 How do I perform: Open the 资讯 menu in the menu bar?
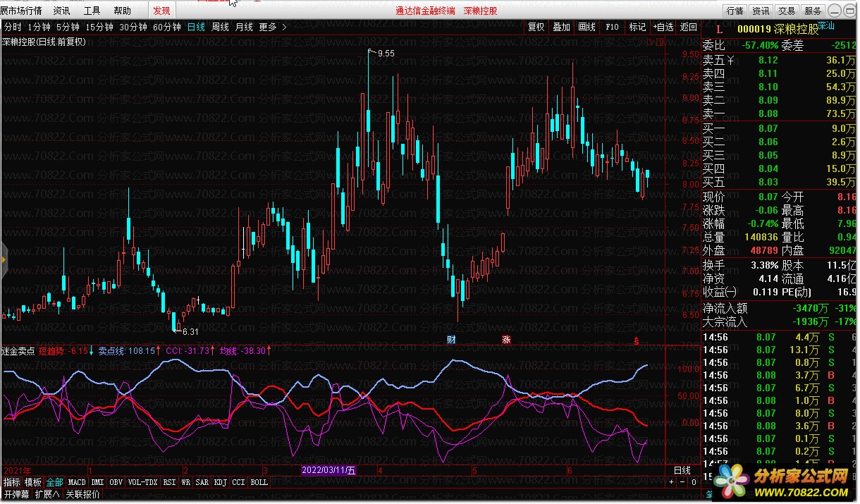point(61,11)
